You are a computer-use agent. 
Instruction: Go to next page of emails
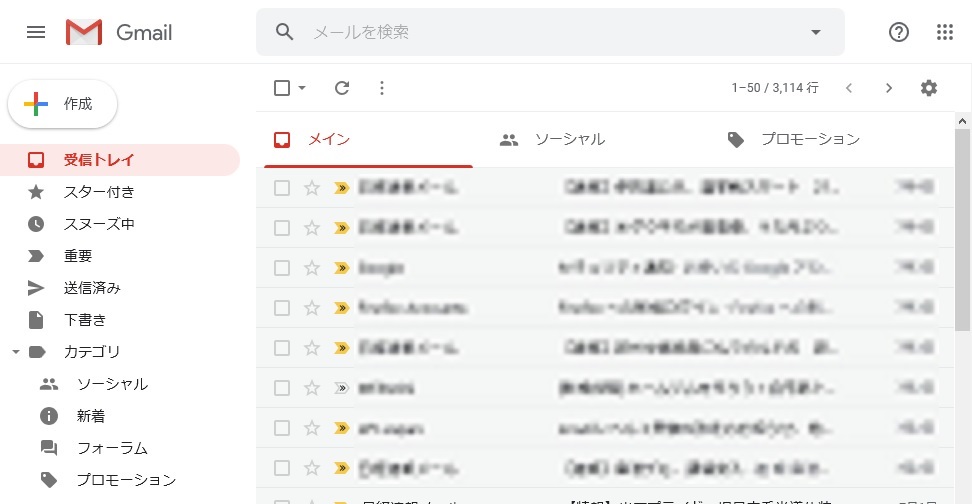[889, 88]
